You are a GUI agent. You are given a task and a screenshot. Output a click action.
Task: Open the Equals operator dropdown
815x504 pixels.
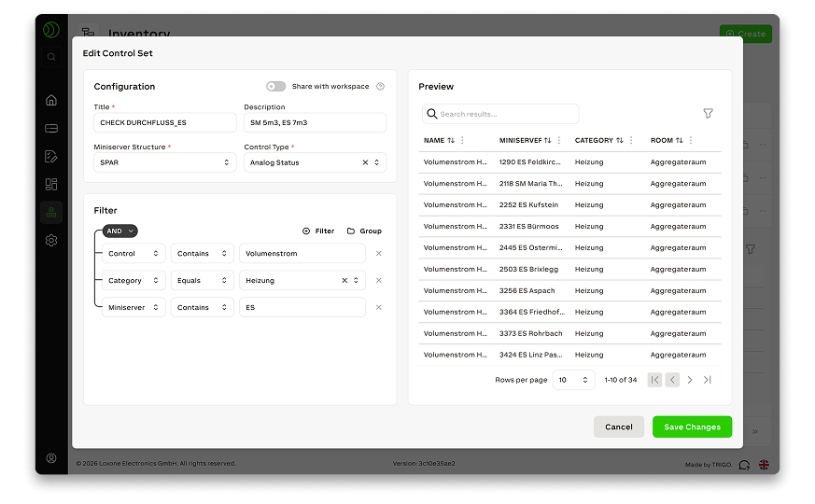202,280
